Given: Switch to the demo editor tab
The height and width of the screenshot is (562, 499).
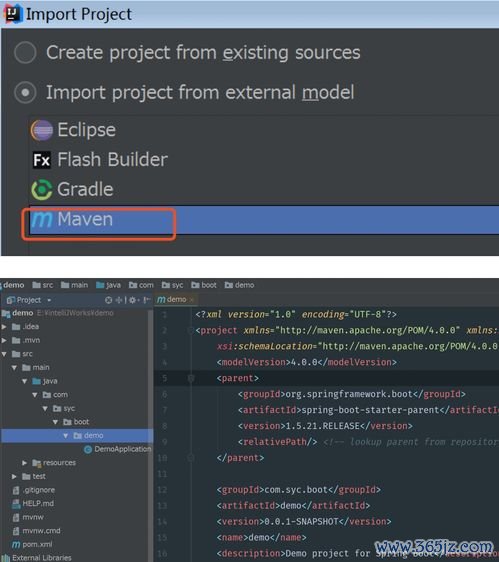Looking at the screenshot, I should point(172,299).
